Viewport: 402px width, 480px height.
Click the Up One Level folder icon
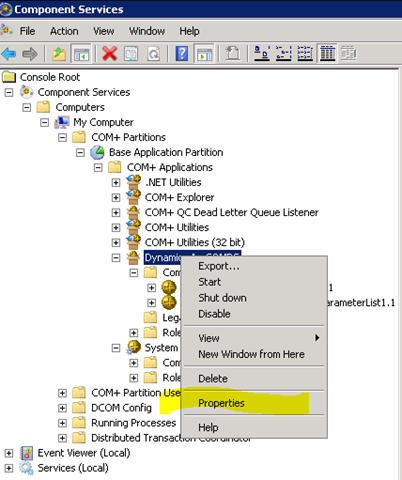[59, 53]
